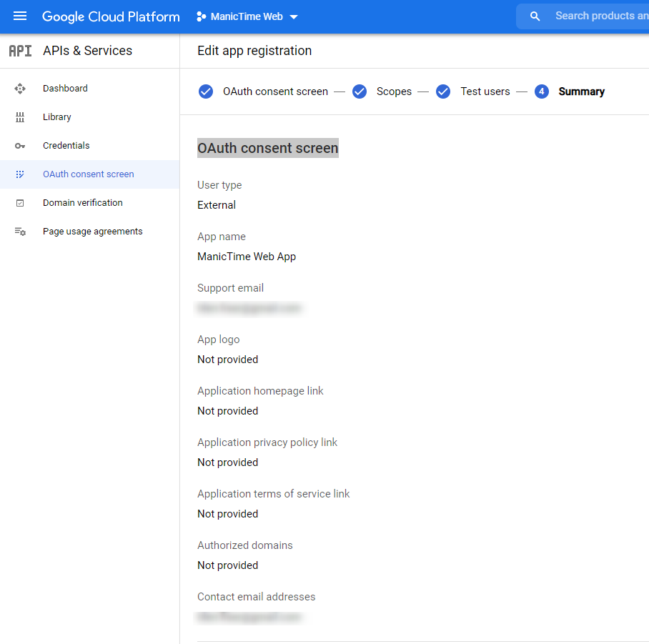Click the Domain verification checkbox icon
The height and width of the screenshot is (644, 649).
pos(20,203)
